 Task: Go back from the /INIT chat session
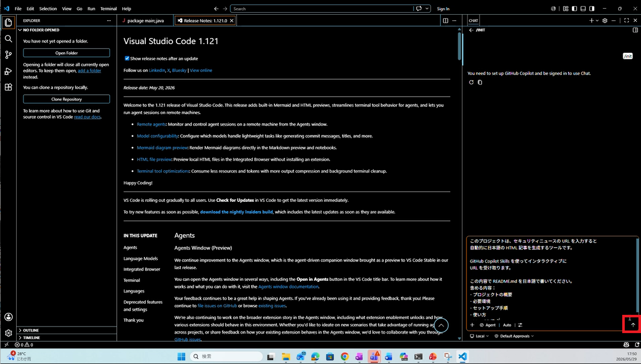tap(471, 30)
